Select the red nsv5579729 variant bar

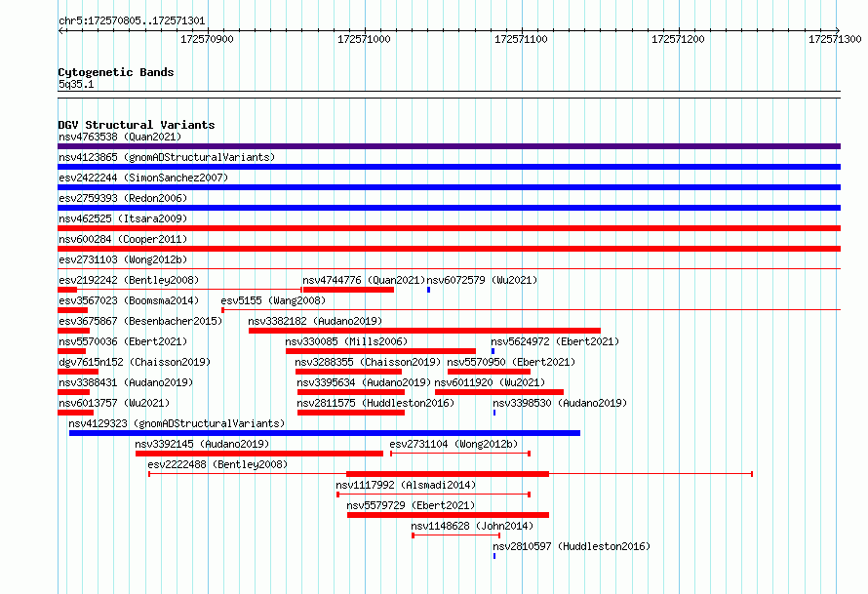(448, 515)
